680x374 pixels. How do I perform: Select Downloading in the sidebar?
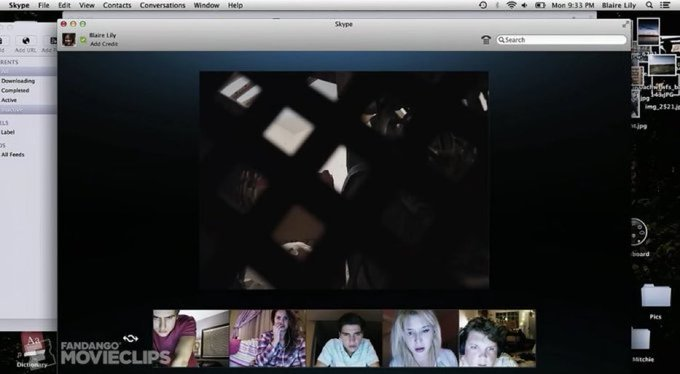click(x=18, y=81)
